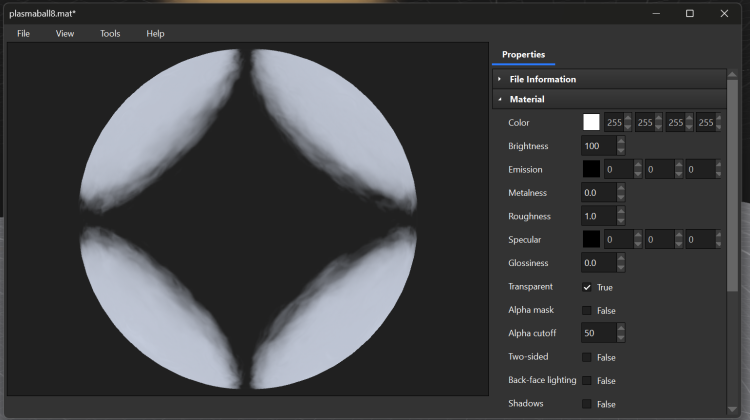Click the Alpha cutoff stepper arrows
750x420 pixels.
click(621, 333)
